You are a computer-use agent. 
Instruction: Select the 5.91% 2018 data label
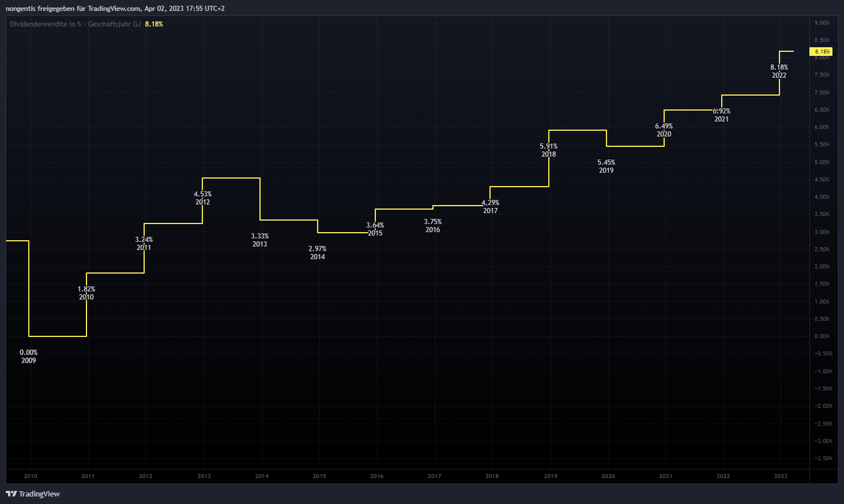pos(549,150)
